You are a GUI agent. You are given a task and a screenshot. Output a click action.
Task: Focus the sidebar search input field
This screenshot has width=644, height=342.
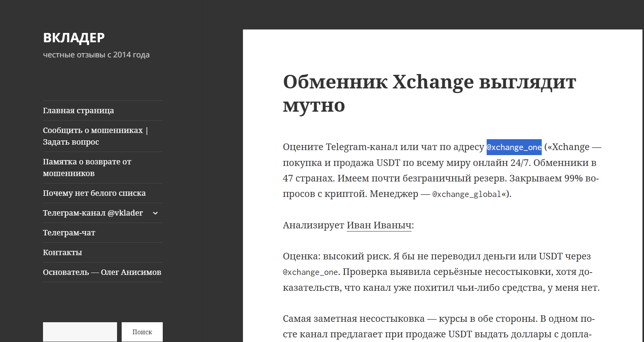point(80,332)
